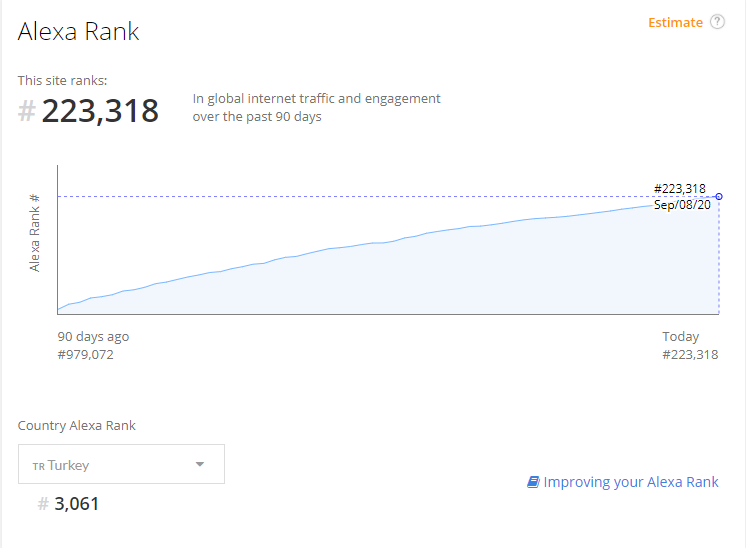746x548 pixels.
Task: Follow the Improving your Alexa Rank link
Action: [630, 482]
